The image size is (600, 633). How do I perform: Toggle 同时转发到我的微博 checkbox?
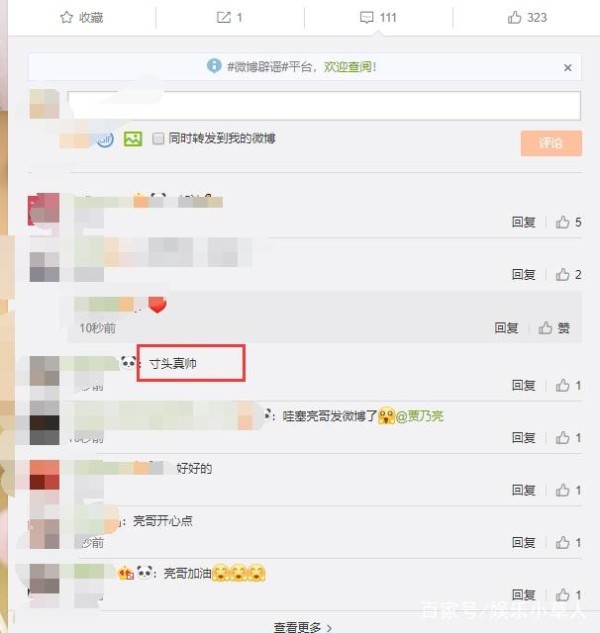click(158, 139)
